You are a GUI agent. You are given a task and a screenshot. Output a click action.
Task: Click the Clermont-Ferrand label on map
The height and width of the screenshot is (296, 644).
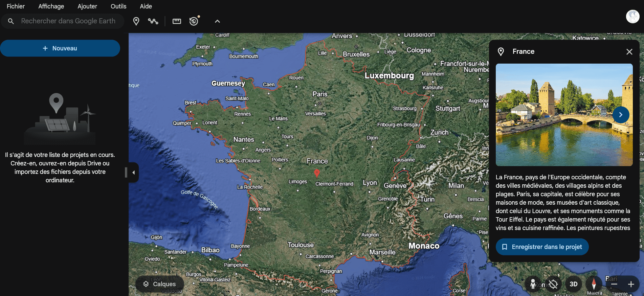click(x=334, y=184)
